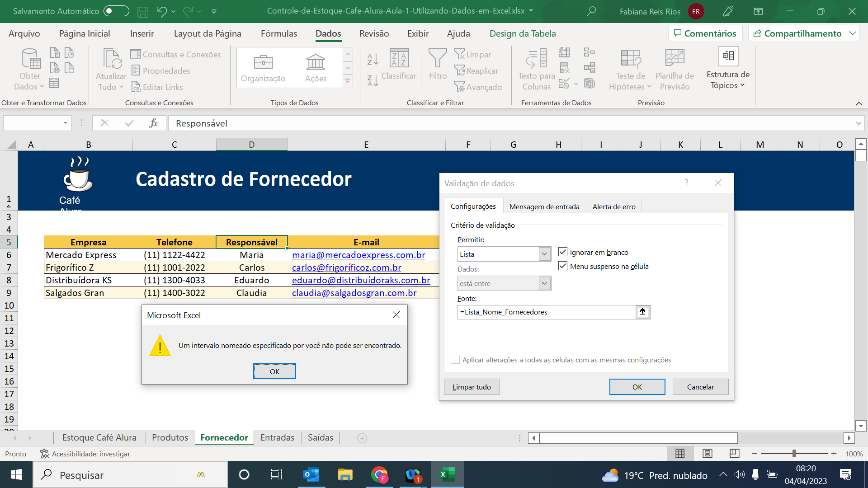Click the insert function fx icon
Viewport: 868px width, 488px height.
[x=153, y=123]
